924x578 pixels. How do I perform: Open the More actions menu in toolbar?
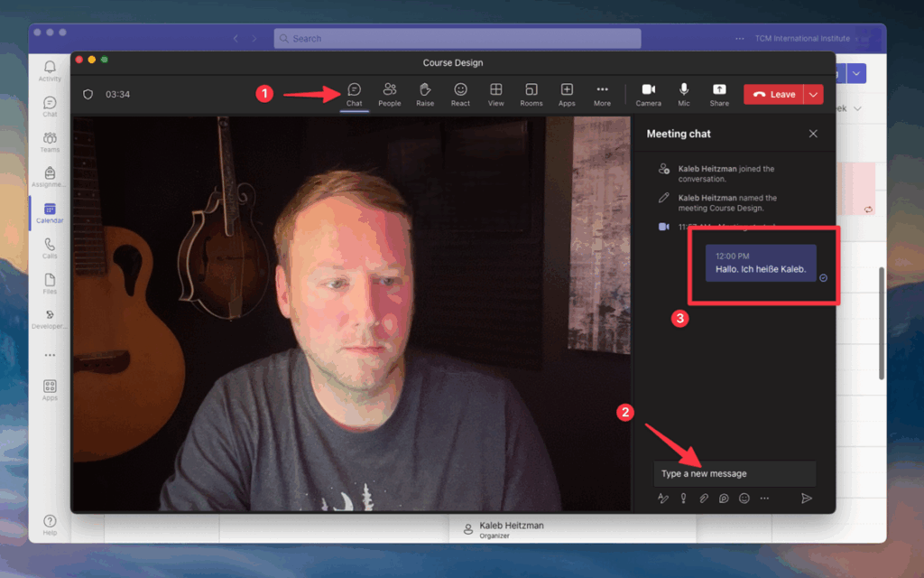[602, 94]
